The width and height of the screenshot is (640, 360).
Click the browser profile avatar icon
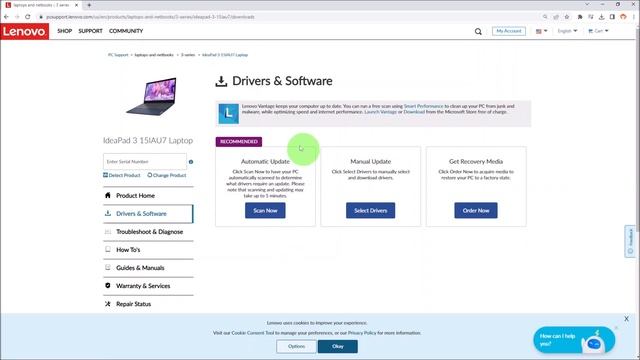623,17
